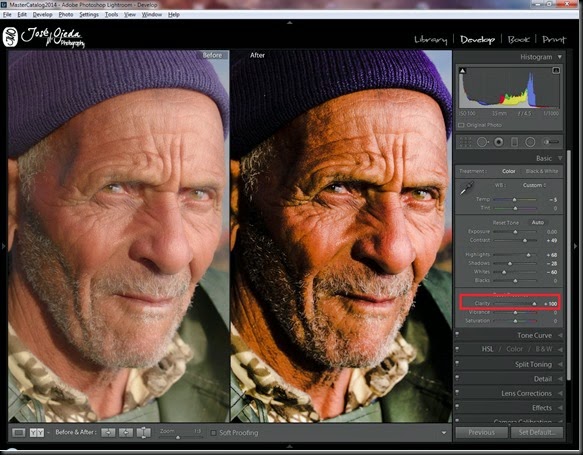Show left panel using edge arrow
Viewport: 583px width, 455px height.
tap(3, 246)
